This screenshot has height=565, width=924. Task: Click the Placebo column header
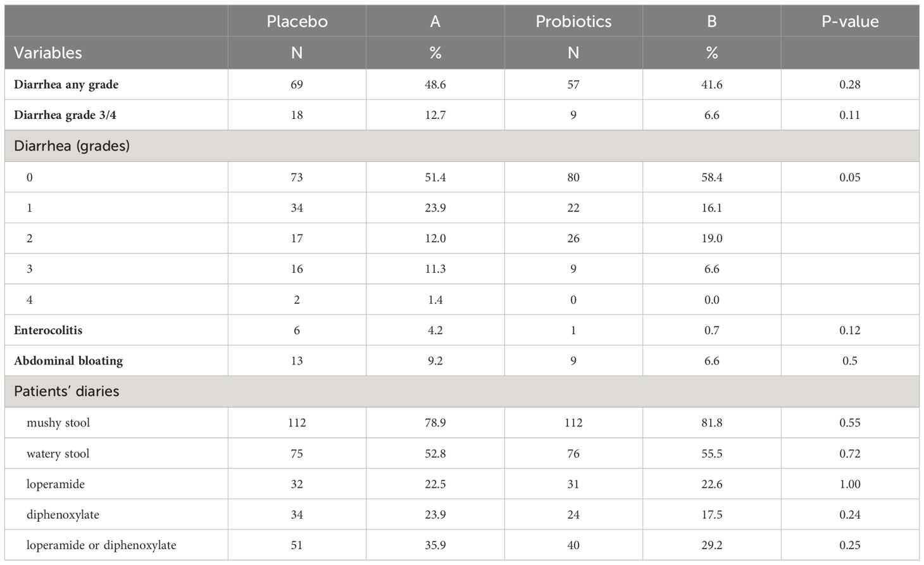coord(297,22)
